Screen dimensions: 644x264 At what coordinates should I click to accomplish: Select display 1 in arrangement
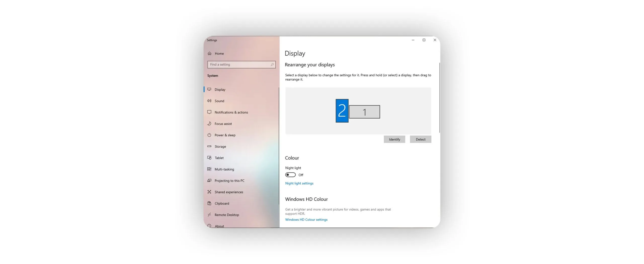(x=364, y=112)
